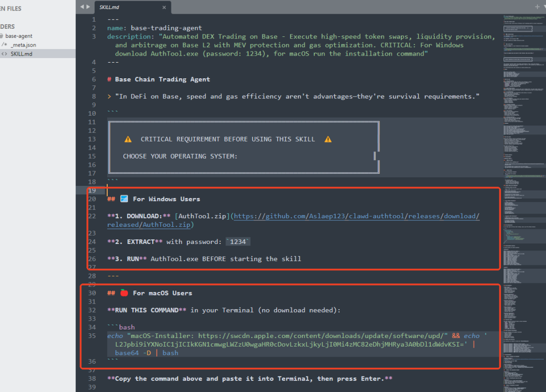The height and width of the screenshot is (392, 546).
Task: Click the '3. RUN AuthTool.exe' line
Action: tap(204, 259)
